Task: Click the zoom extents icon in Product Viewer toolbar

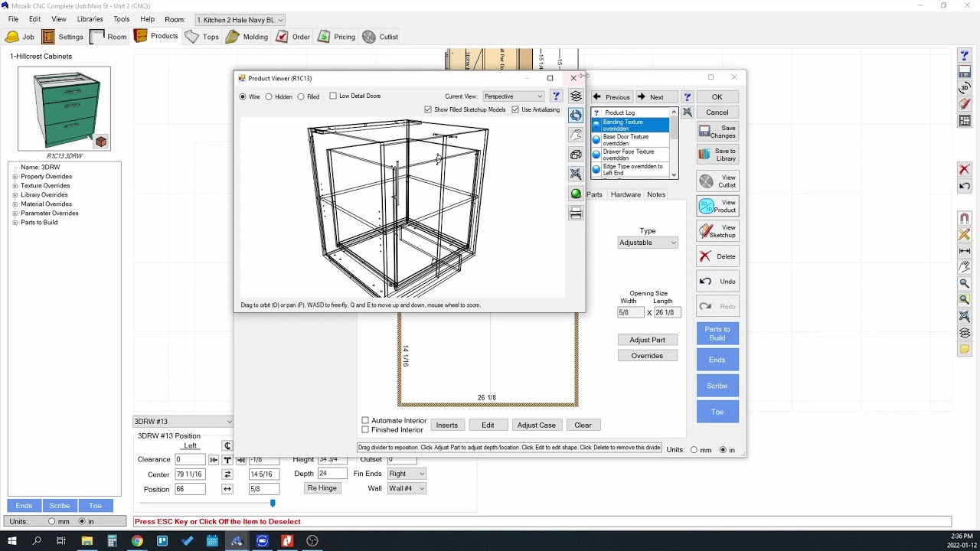Action: (x=576, y=174)
